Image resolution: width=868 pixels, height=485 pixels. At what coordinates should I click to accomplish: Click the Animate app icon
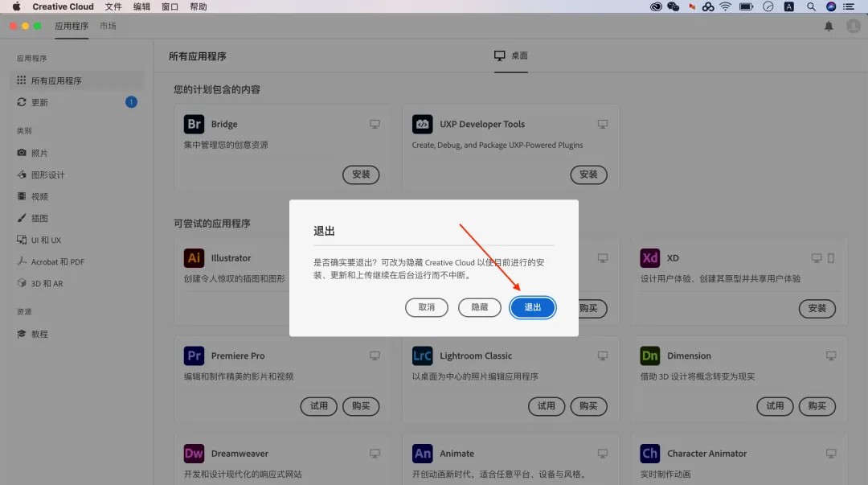click(423, 454)
